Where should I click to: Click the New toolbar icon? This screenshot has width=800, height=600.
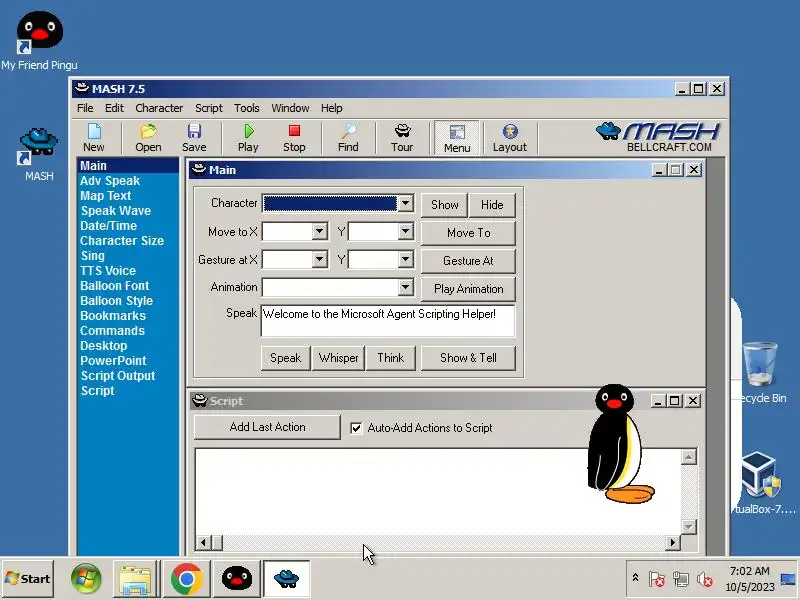94,138
